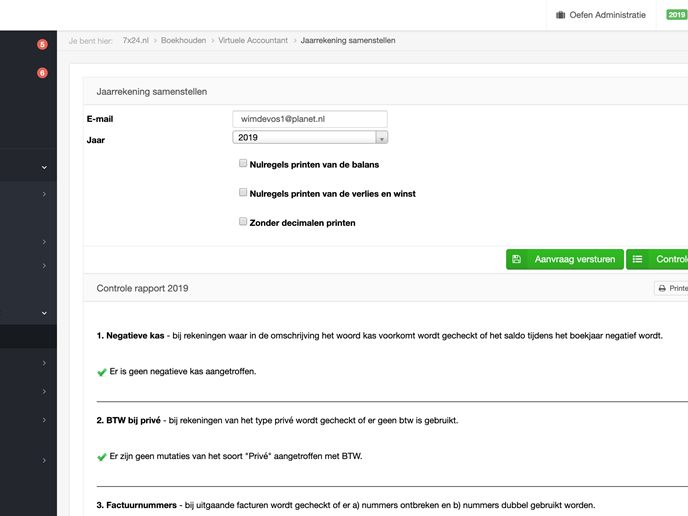The image size is (688, 516).
Task: Click green checkmark next to Privé mutaties message
Action: pyautogui.click(x=102, y=457)
